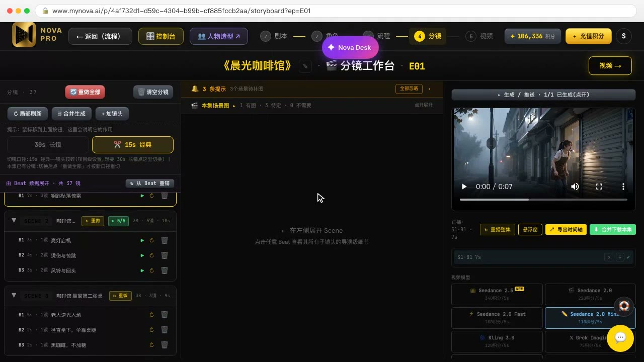Collapse Scene 2 in the shot list
The image size is (644, 362).
pyautogui.click(x=14, y=221)
